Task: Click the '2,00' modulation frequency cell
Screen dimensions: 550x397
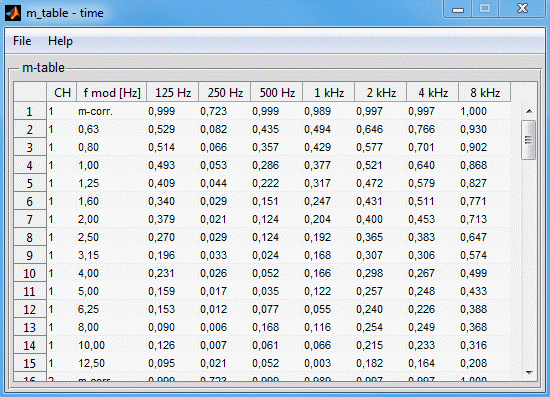Action: coord(112,219)
